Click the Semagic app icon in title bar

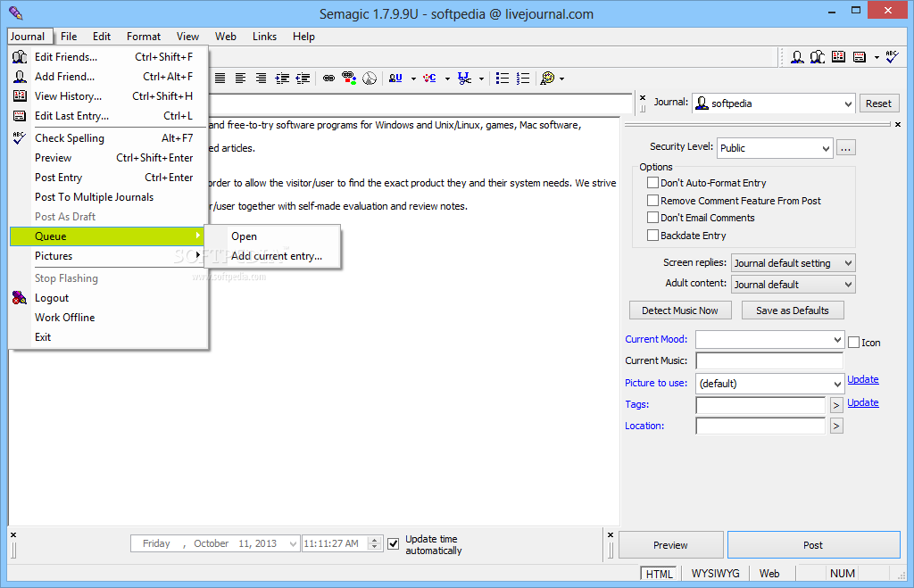16,12
